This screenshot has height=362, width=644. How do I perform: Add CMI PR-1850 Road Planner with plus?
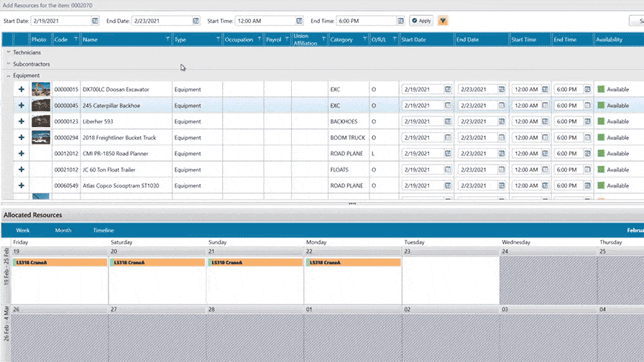[x=22, y=154]
